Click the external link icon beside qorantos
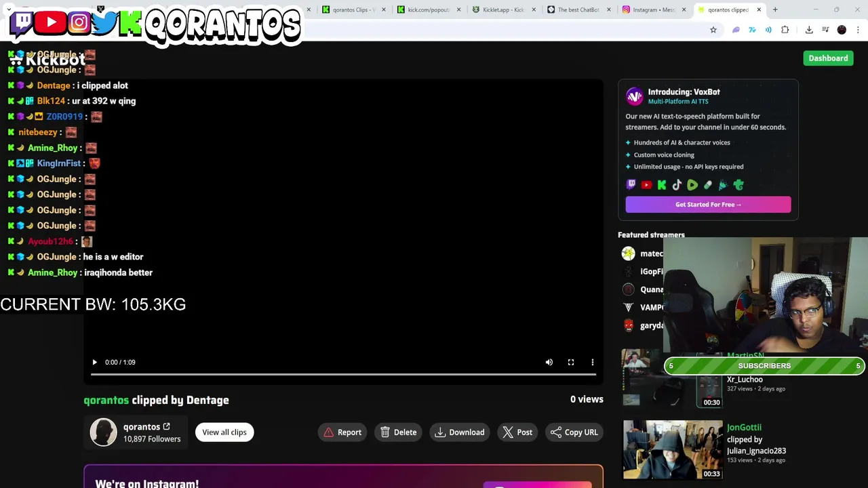The width and height of the screenshot is (868, 488). 166,427
